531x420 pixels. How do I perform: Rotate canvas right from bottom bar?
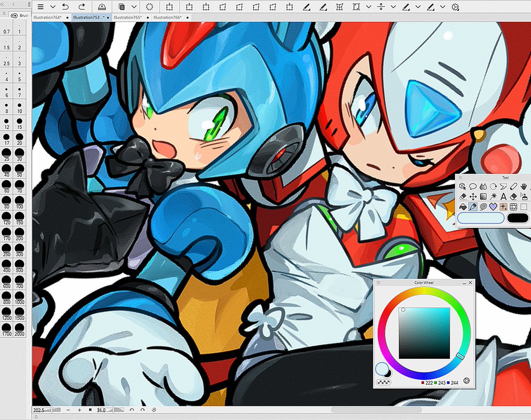click(142, 410)
